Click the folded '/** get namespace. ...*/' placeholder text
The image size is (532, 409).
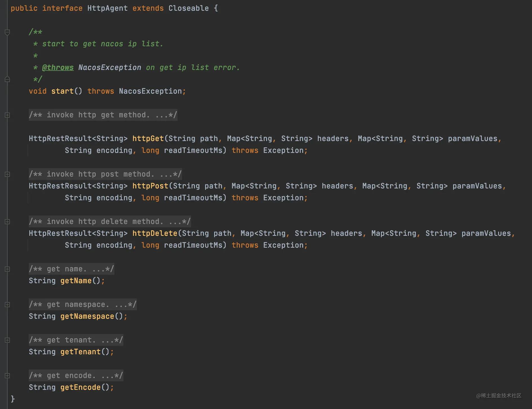[83, 305]
